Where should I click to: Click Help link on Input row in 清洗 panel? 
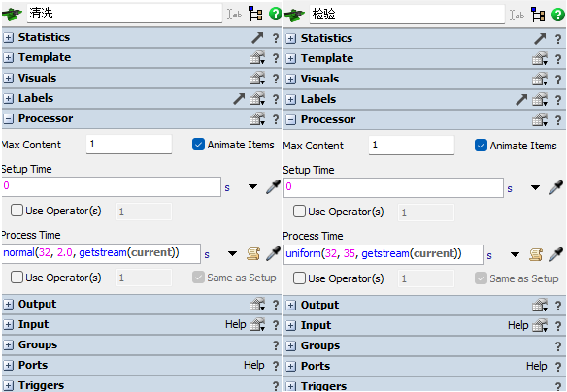[x=235, y=324]
